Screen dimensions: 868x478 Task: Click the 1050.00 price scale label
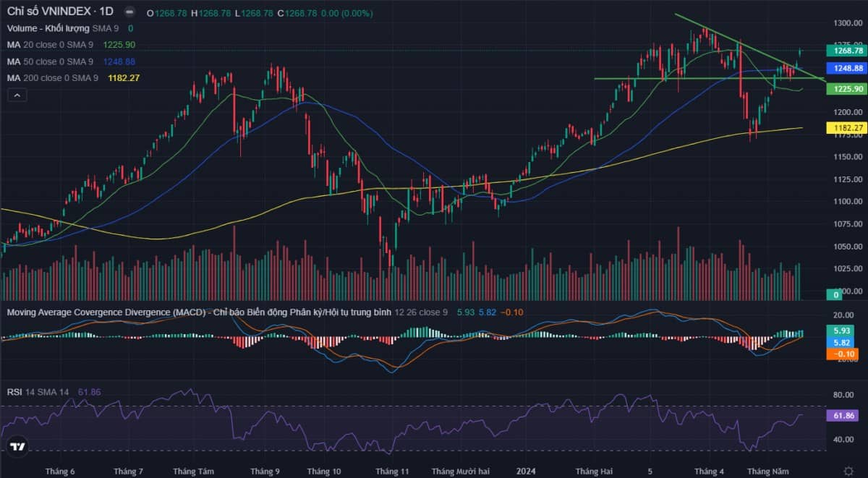click(x=846, y=247)
